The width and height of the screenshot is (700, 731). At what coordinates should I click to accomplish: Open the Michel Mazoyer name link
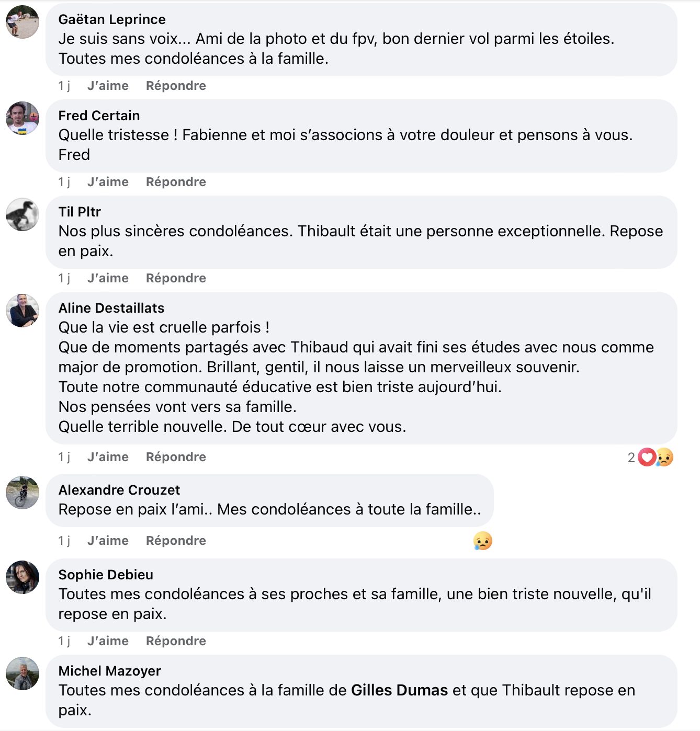click(x=110, y=671)
